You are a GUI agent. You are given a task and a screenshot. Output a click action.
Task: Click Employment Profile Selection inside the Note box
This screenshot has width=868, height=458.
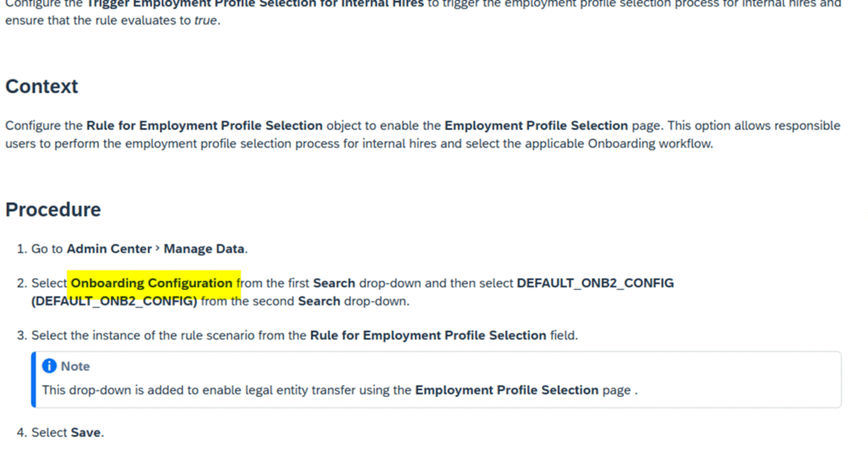(506, 390)
